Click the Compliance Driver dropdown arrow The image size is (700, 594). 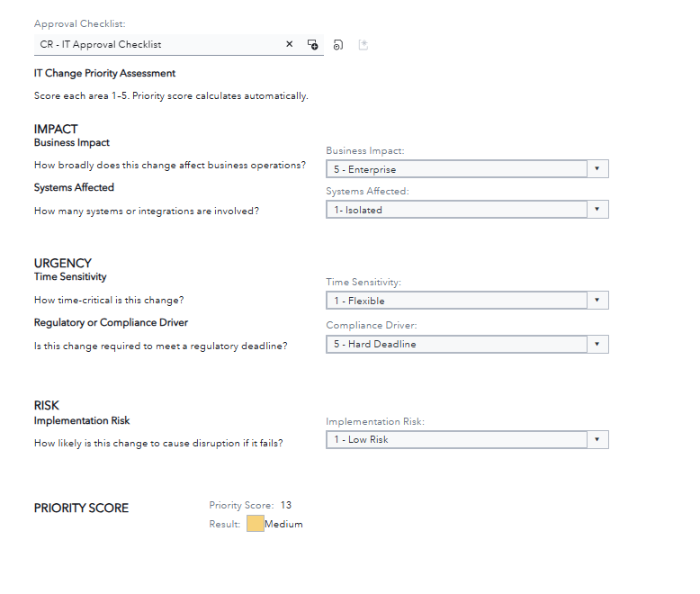tap(597, 344)
